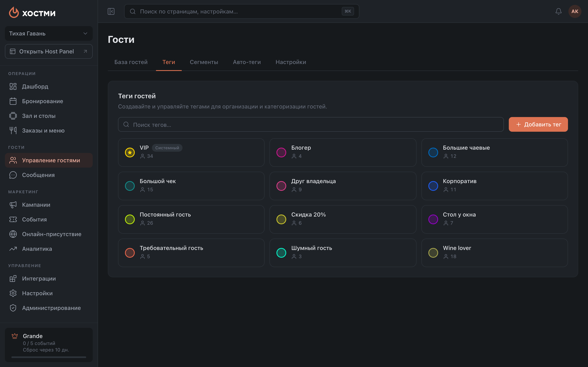Expand the Тихая Гавань venue dropdown
588x367 pixels.
(x=49, y=33)
